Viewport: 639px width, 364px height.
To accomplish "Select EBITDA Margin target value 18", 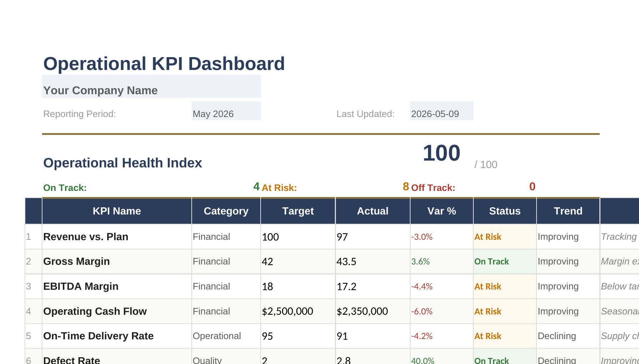I will pyautogui.click(x=298, y=286).
